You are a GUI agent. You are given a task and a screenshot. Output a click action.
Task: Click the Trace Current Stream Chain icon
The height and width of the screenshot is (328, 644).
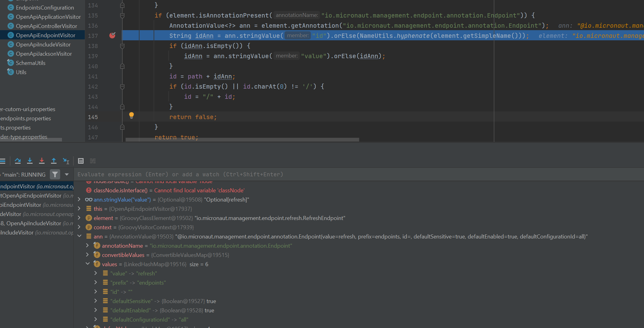click(93, 161)
